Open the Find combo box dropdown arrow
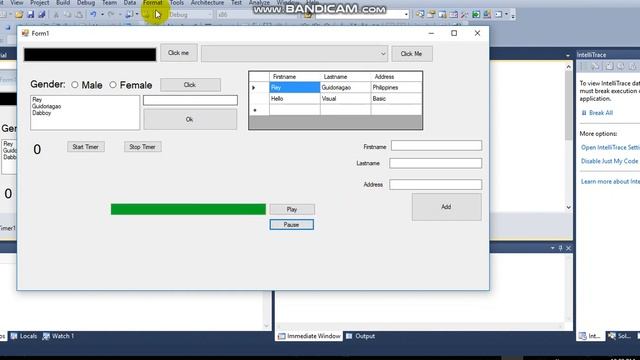This screenshot has height=360, width=640. point(406,15)
